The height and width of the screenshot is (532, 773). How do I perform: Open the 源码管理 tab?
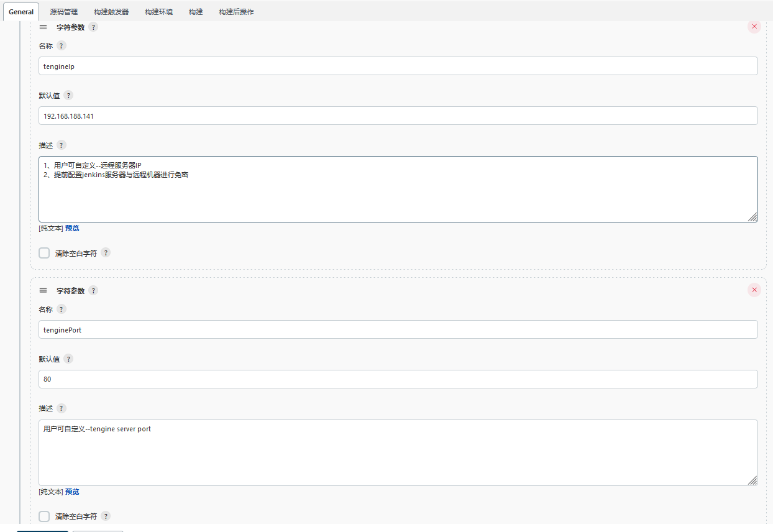[x=64, y=12]
